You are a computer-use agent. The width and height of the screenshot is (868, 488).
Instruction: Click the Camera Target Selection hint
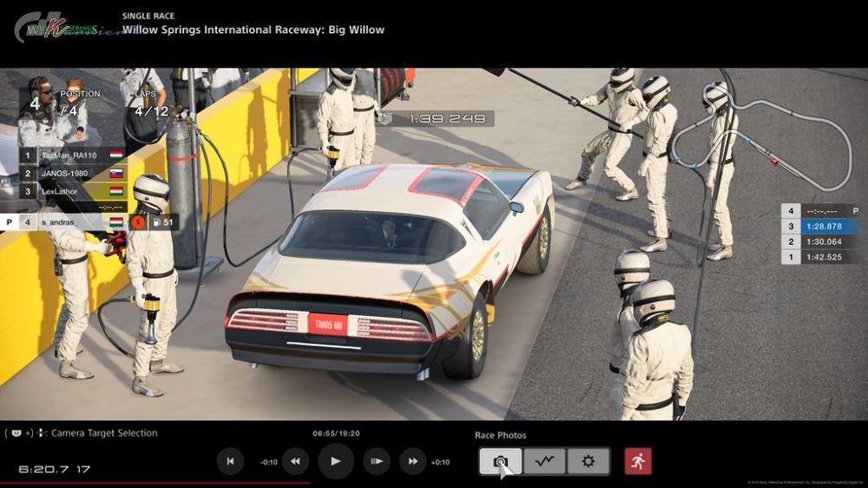tap(81, 433)
